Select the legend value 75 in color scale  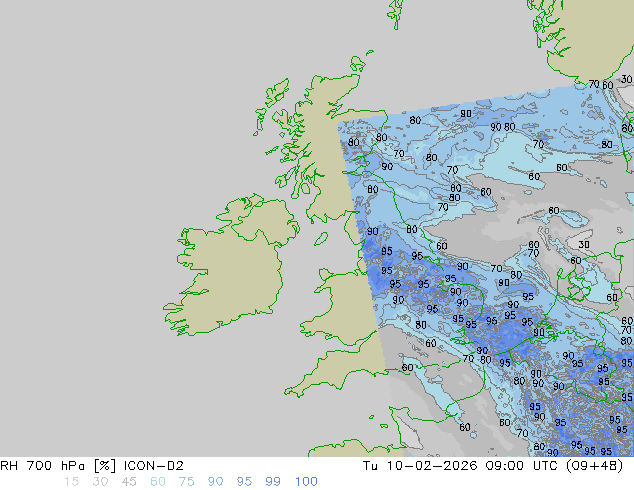click(x=186, y=482)
